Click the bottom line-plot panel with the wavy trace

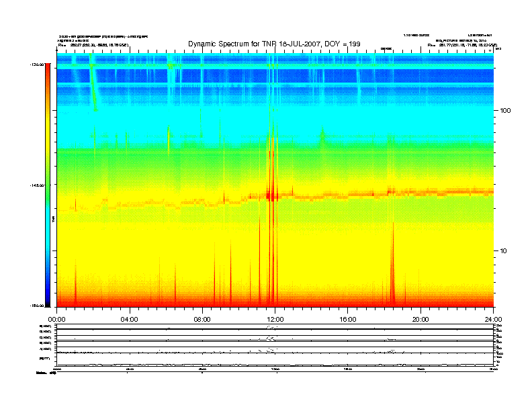pyautogui.click(x=275, y=359)
